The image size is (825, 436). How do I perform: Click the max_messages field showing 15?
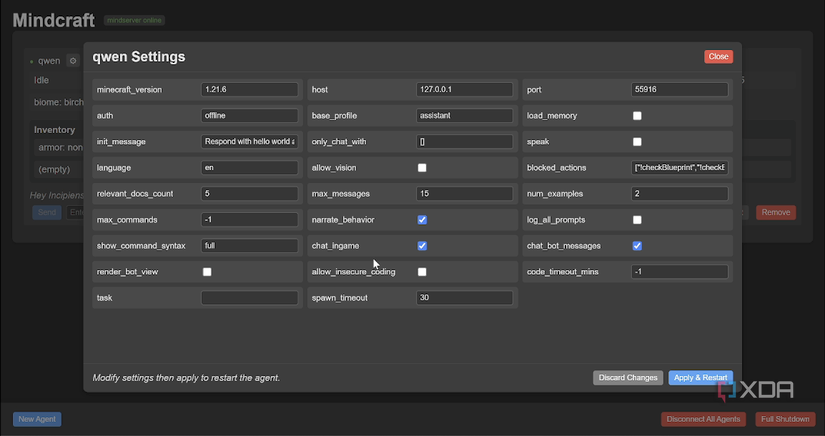tap(464, 194)
